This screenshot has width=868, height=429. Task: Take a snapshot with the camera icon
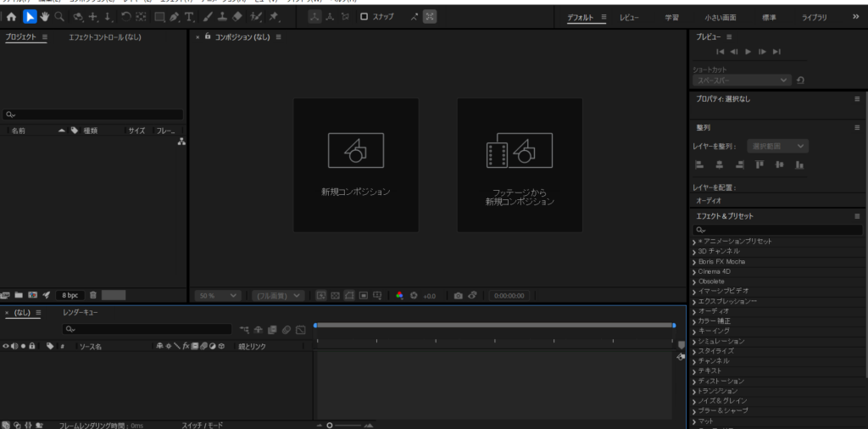[x=458, y=296]
